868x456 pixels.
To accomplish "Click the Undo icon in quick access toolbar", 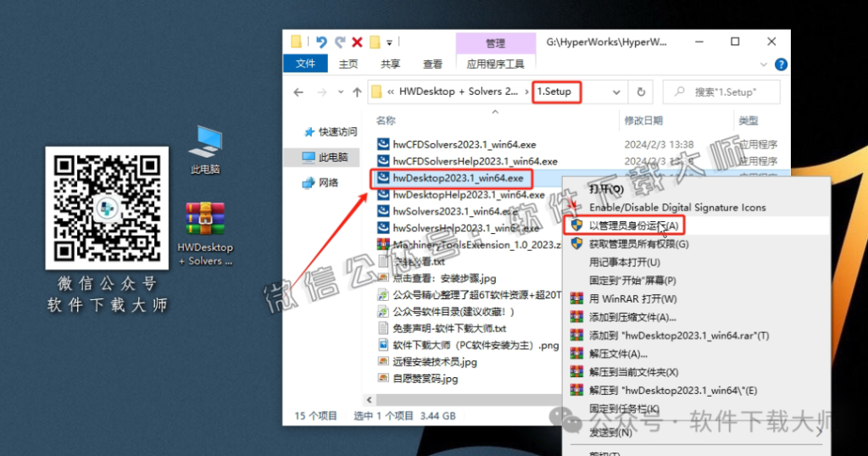I will click(321, 42).
